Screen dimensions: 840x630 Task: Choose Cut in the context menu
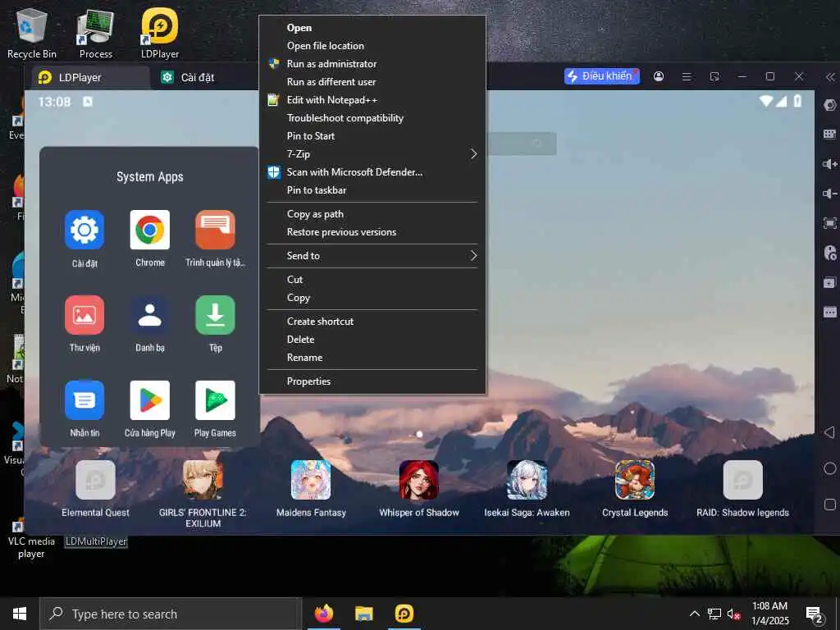pos(372,280)
